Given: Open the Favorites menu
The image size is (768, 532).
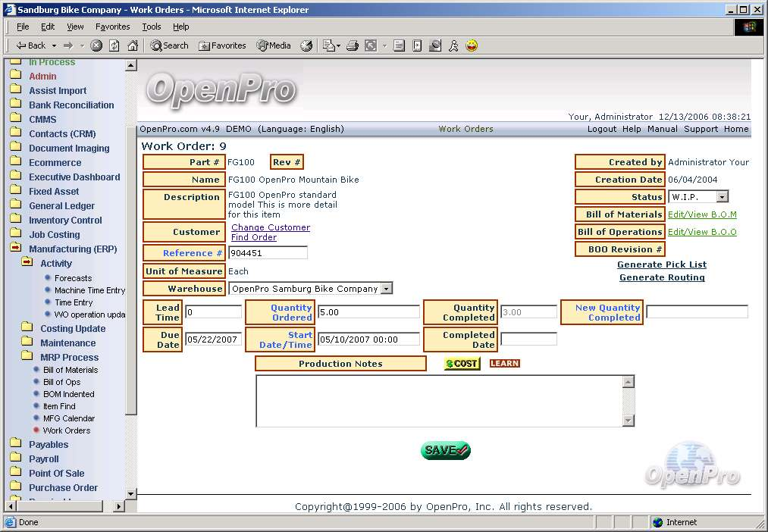Looking at the screenshot, I should coord(112,27).
